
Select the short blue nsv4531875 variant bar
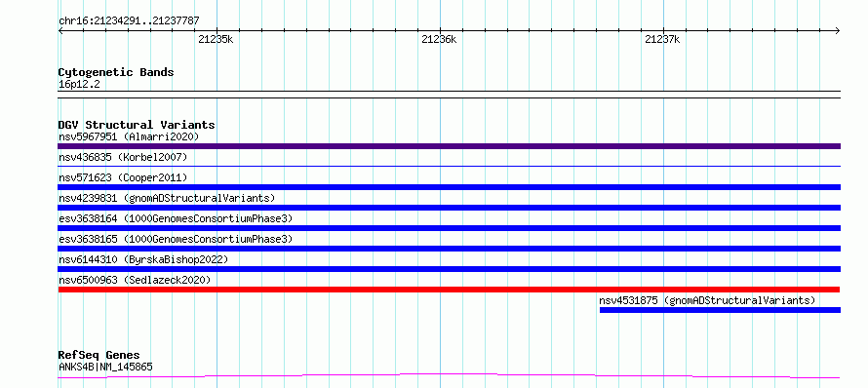[x=720, y=310]
